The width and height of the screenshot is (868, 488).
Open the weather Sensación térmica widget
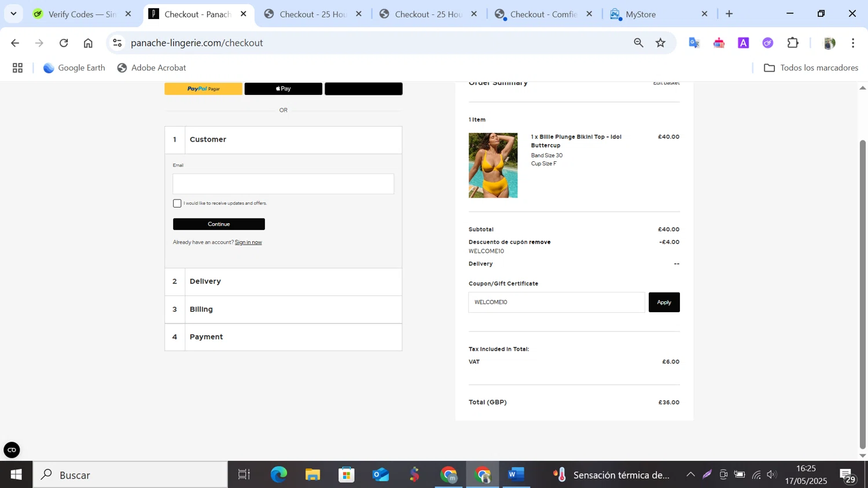coord(611,475)
